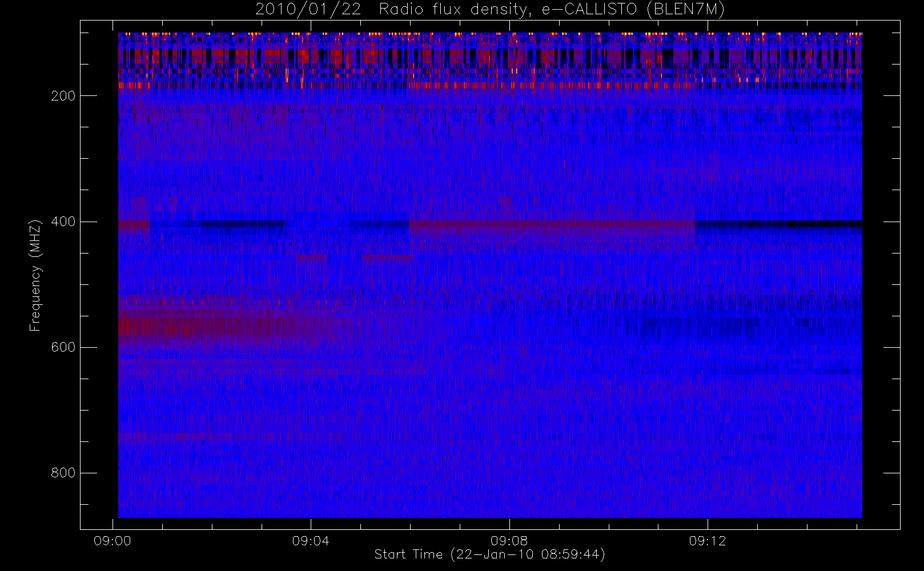Click the 'Frequency (MHZ)' y-axis label

coord(35,275)
